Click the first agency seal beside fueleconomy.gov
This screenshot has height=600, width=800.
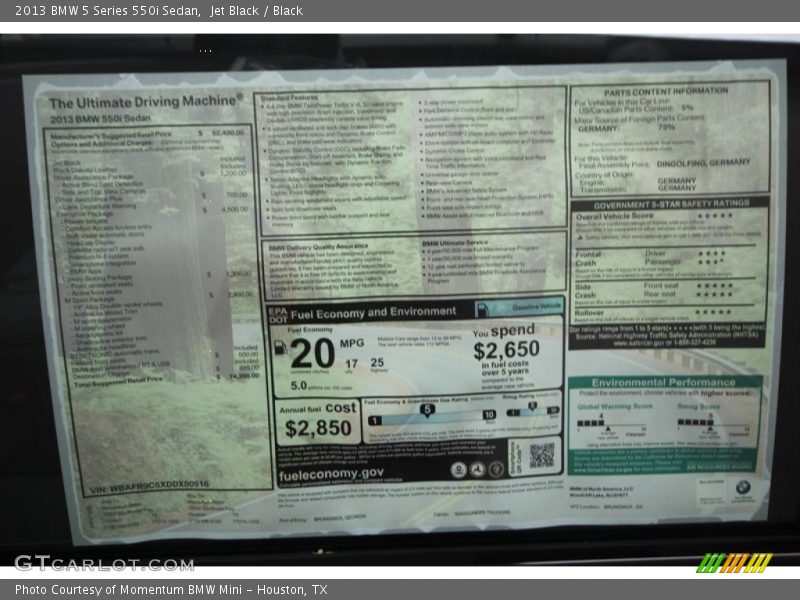pyautogui.click(x=458, y=470)
